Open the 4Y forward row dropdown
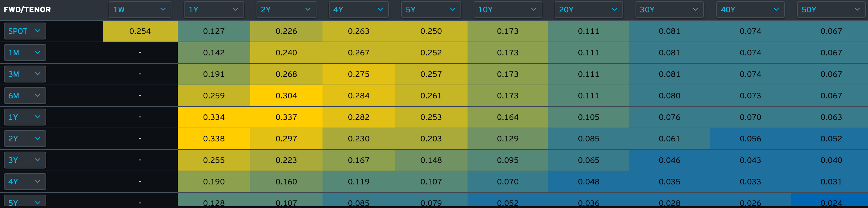Viewport: 868px width, 208px height. pos(25,182)
